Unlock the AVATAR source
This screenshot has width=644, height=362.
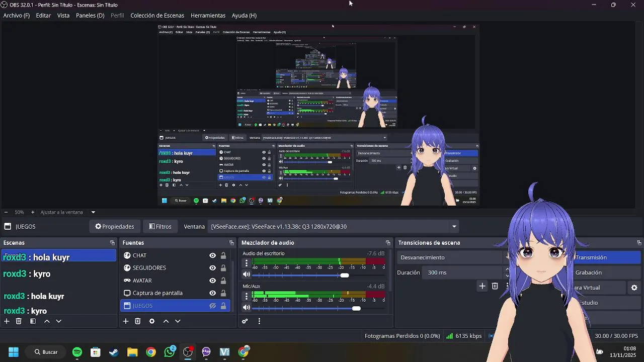pyautogui.click(x=223, y=281)
